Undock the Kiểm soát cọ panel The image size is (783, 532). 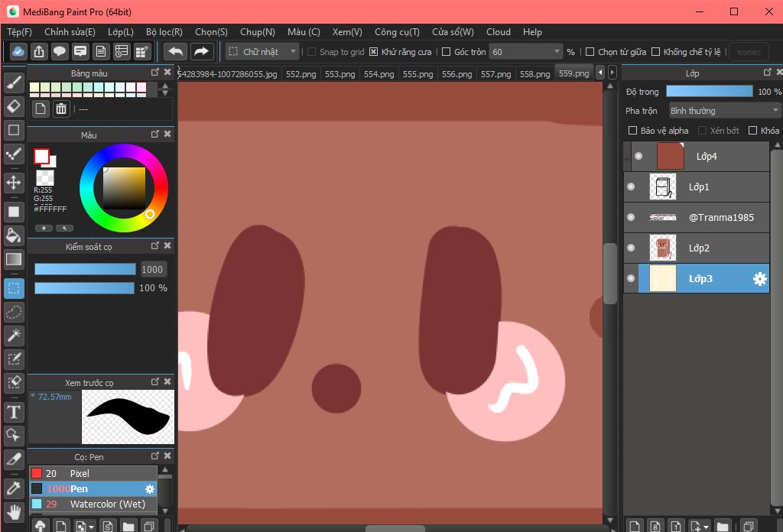click(154, 245)
